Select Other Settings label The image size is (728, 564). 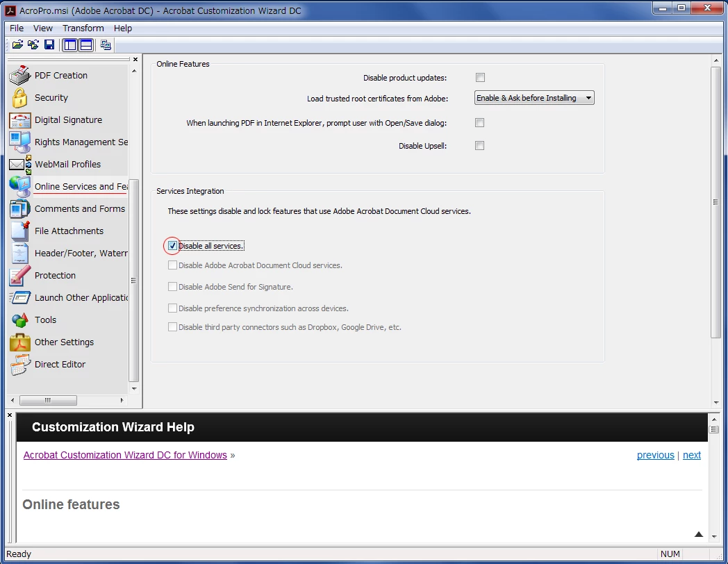(64, 342)
